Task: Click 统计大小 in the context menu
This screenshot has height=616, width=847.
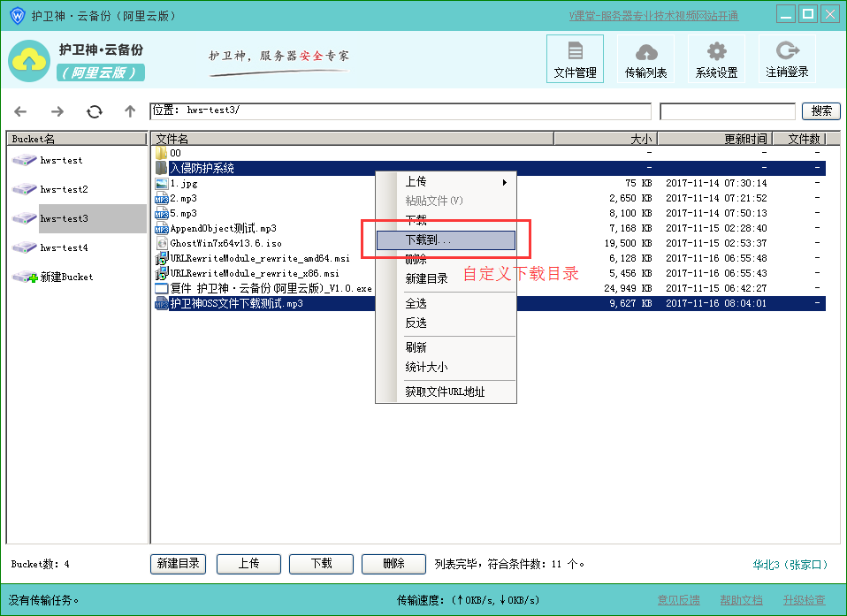Action: coord(426,367)
